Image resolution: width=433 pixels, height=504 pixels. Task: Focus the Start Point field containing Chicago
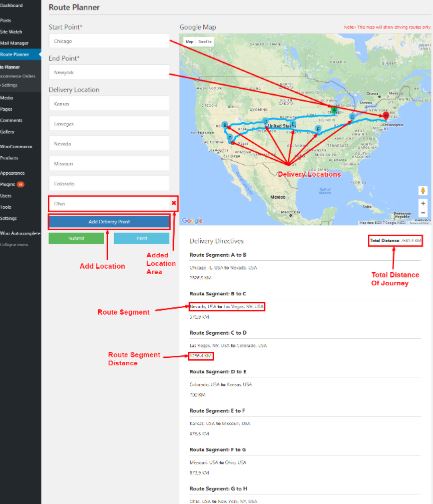109,41
